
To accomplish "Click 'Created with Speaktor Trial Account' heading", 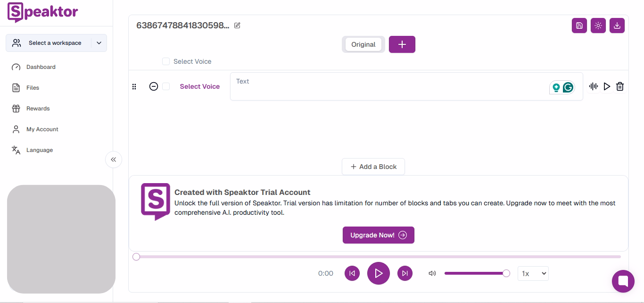I will tap(242, 192).
